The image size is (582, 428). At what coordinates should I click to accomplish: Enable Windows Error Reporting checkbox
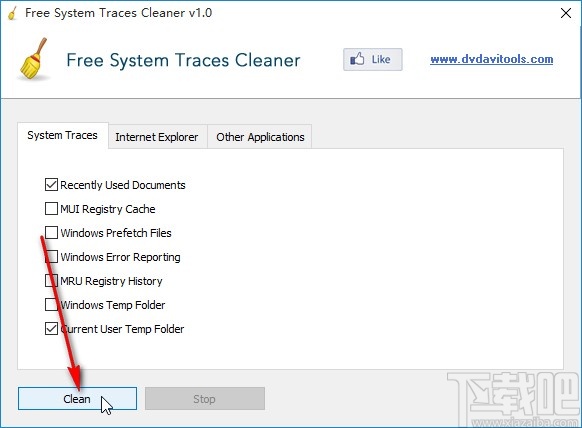click(x=51, y=257)
